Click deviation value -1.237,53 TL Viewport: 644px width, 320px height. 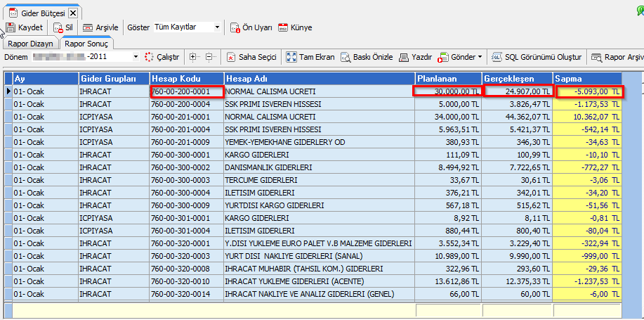(x=587, y=282)
